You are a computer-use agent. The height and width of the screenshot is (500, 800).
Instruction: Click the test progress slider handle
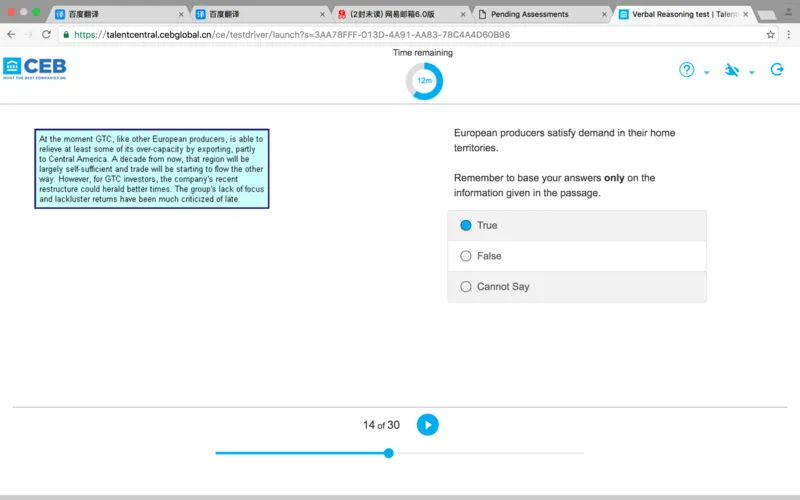point(389,453)
